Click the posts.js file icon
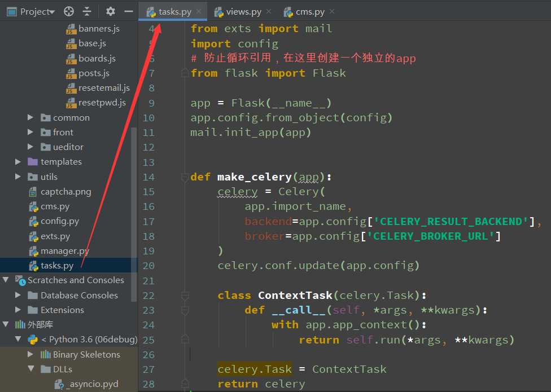Viewport: 551px width, 392px height. (71, 73)
